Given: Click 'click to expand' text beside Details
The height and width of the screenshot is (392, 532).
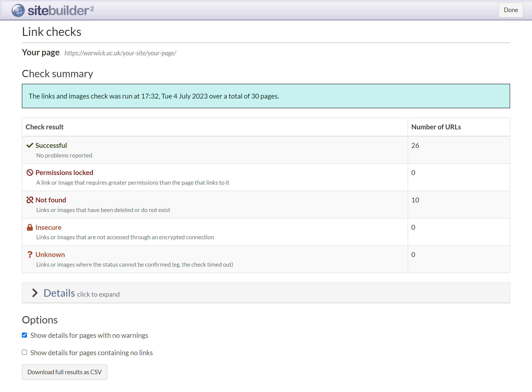Looking at the screenshot, I should 98,294.
